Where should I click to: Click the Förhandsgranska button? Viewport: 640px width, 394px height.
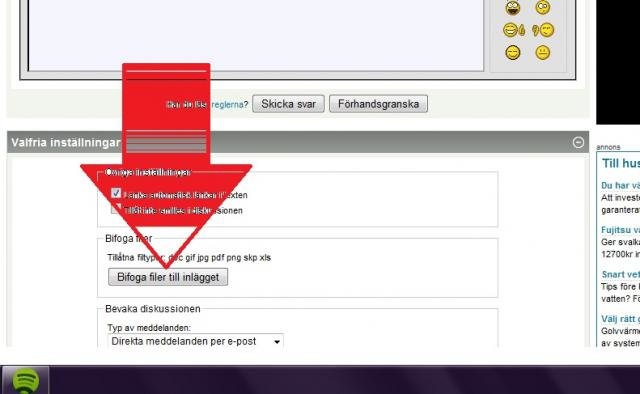point(378,104)
